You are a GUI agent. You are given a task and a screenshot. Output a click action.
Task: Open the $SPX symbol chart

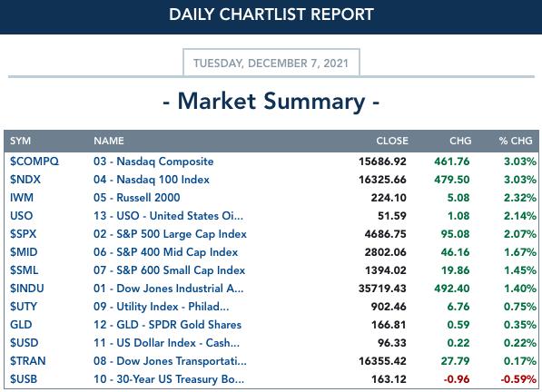click(24, 234)
